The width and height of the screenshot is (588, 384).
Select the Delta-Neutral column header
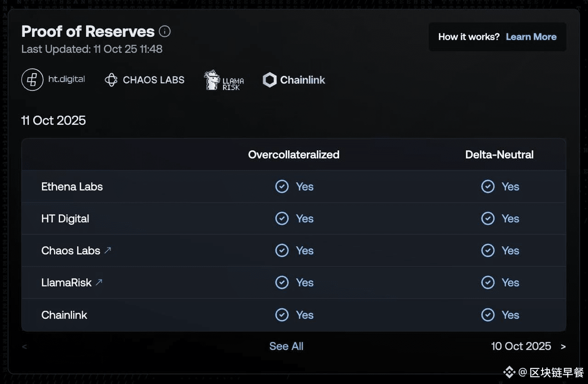pyautogui.click(x=499, y=155)
